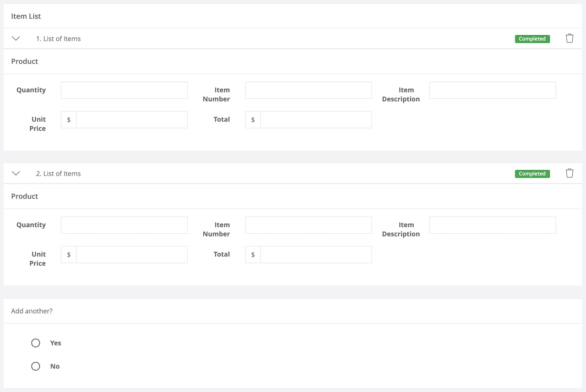Click the Item Number field in item 1
The width and height of the screenshot is (586, 392).
308,90
